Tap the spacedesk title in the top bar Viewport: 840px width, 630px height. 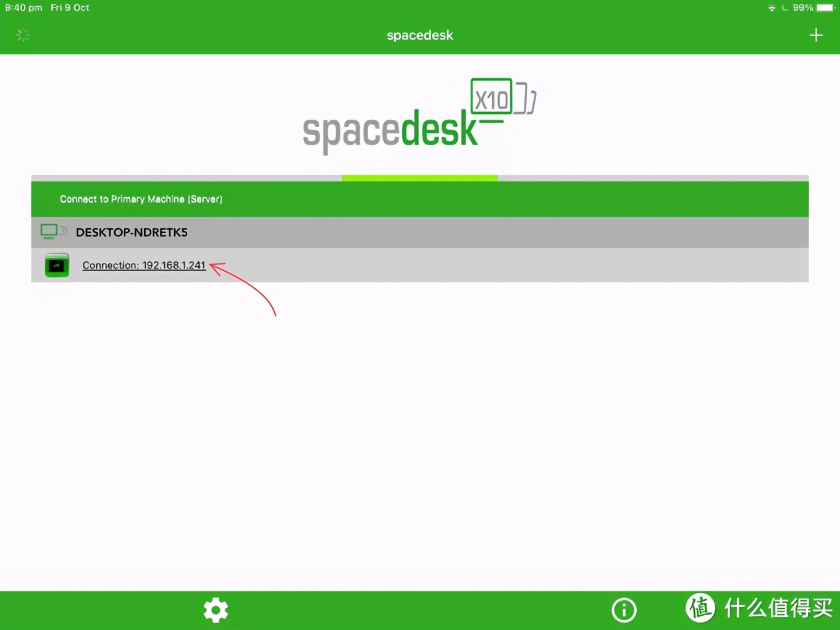[x=420, y=35]
